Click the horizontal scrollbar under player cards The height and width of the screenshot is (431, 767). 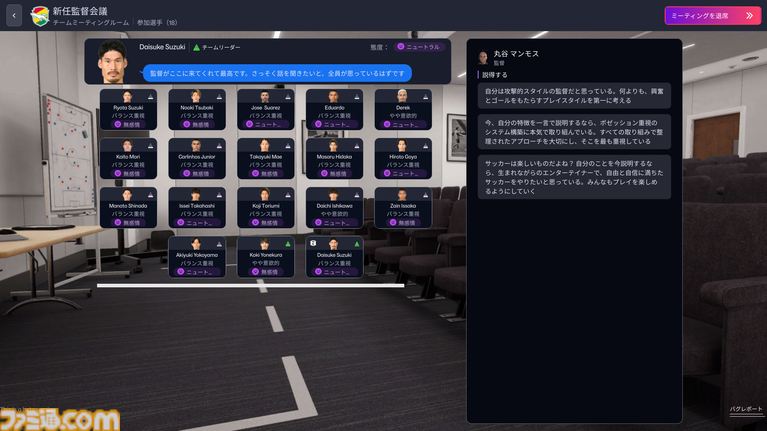(250, 285)
